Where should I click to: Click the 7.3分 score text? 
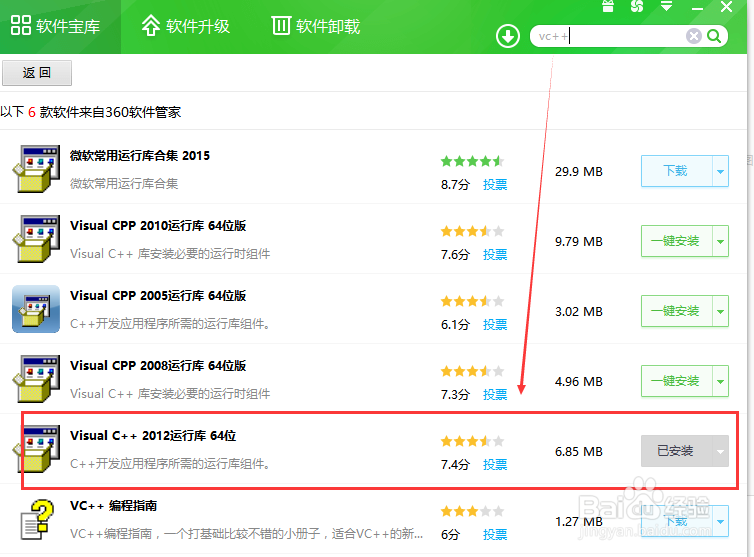coord(455,394)
